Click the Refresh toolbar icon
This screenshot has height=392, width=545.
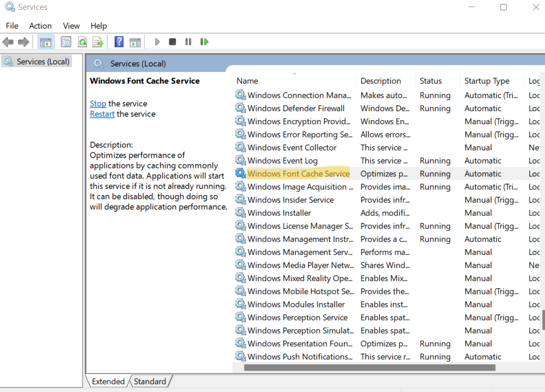tap(82, 42)
